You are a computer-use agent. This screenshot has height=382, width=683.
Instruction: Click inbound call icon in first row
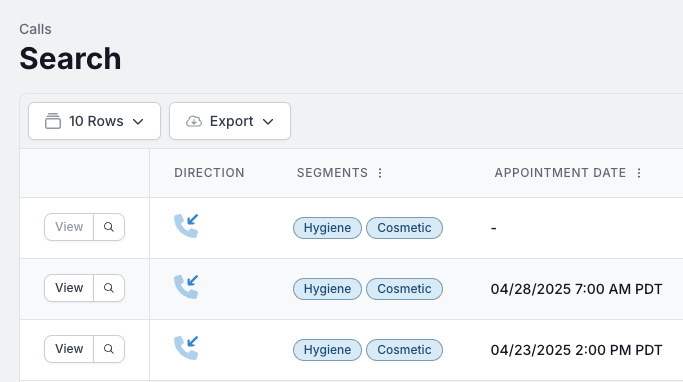point(186,226)
